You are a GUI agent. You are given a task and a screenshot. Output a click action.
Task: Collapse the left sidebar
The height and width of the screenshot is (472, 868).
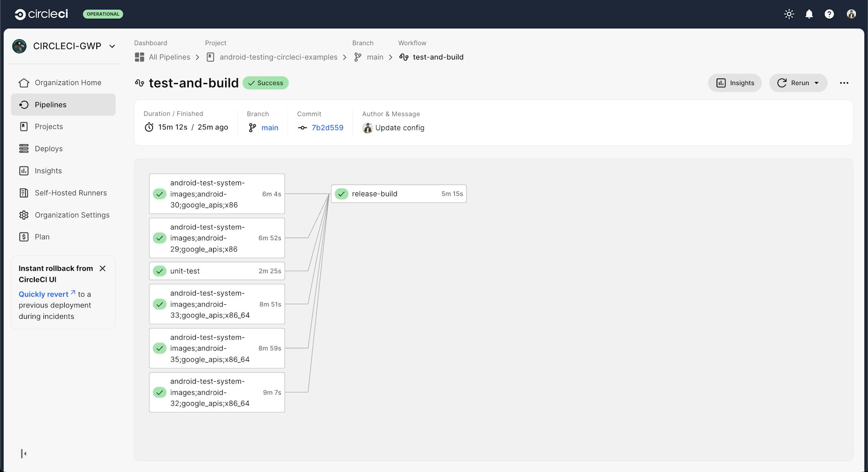coord(24,453)
